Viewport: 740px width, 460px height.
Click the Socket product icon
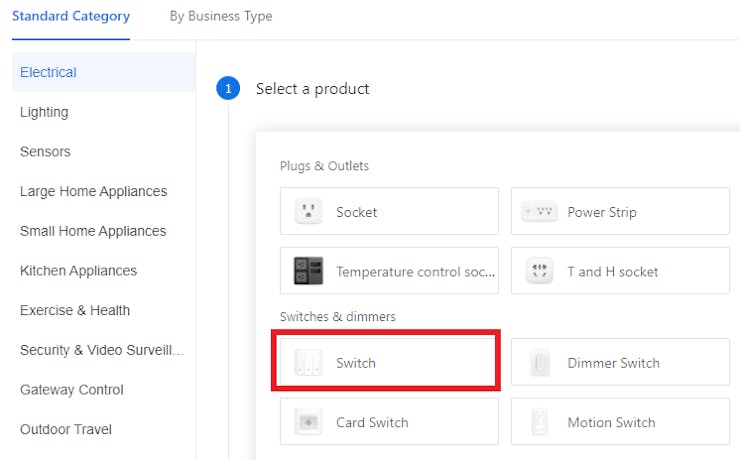pyautogui.click(x=309, y=212)
